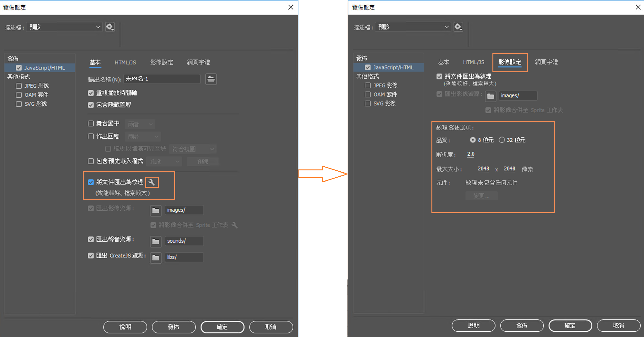The image size is (644, 337).
Task: Enable SVG 影像 format in left dialog
Action: tap(19, 104)
